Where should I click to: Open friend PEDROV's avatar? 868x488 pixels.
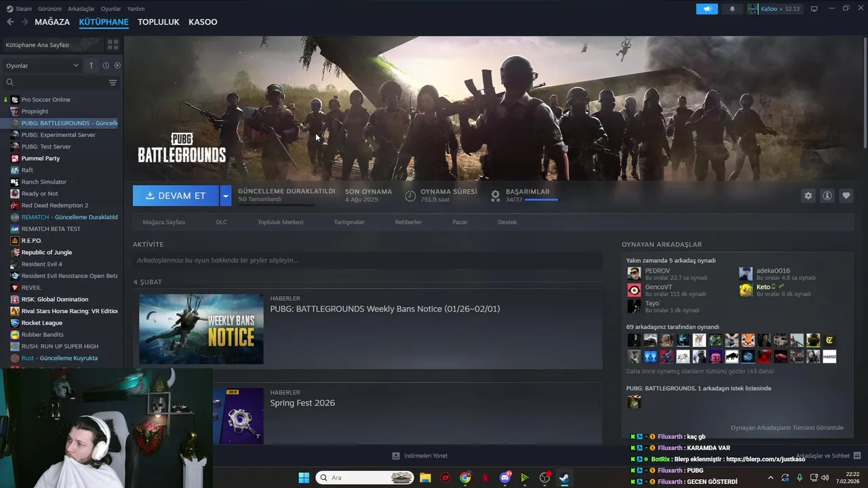pos(634,273)
